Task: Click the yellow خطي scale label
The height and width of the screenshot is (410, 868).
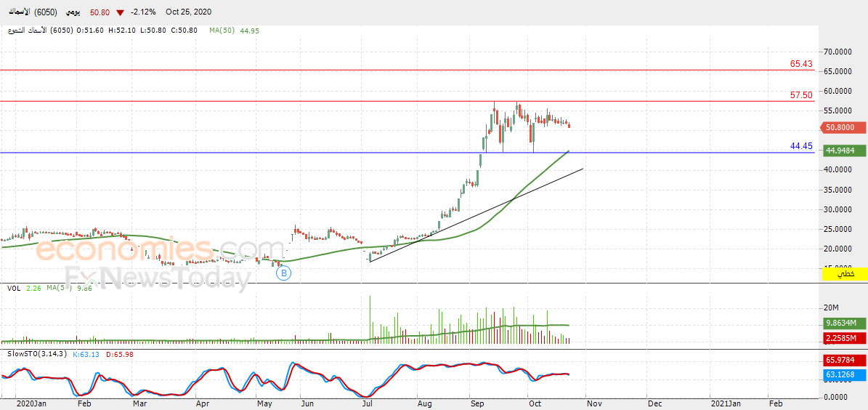Action: click(845, 274)
